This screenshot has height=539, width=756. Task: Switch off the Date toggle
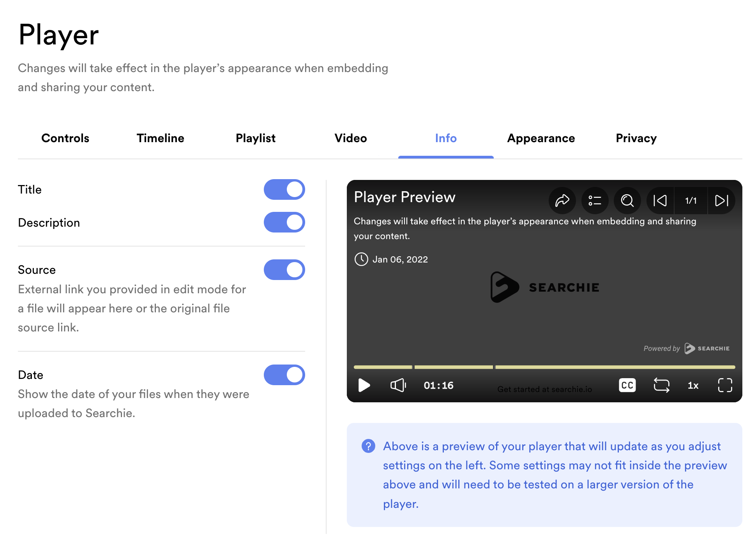[284, 375]
